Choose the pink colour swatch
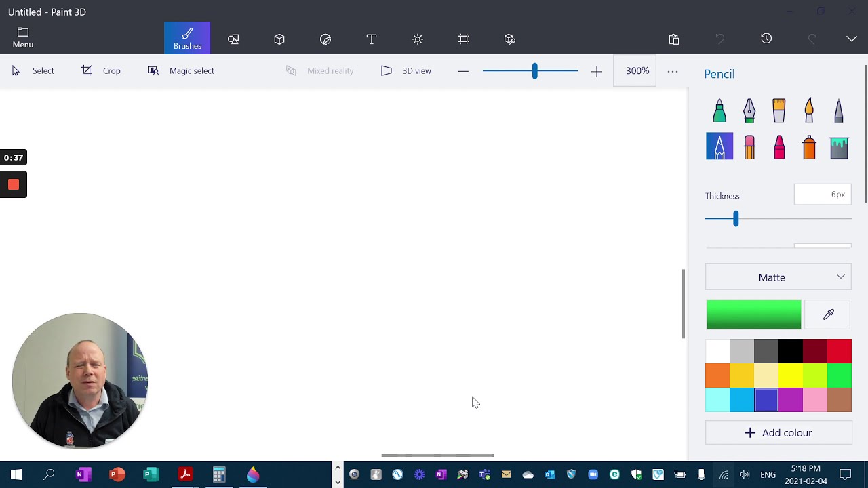Image resolution: width=868 pixels, height=488 pixels. [x=815, y=400]
